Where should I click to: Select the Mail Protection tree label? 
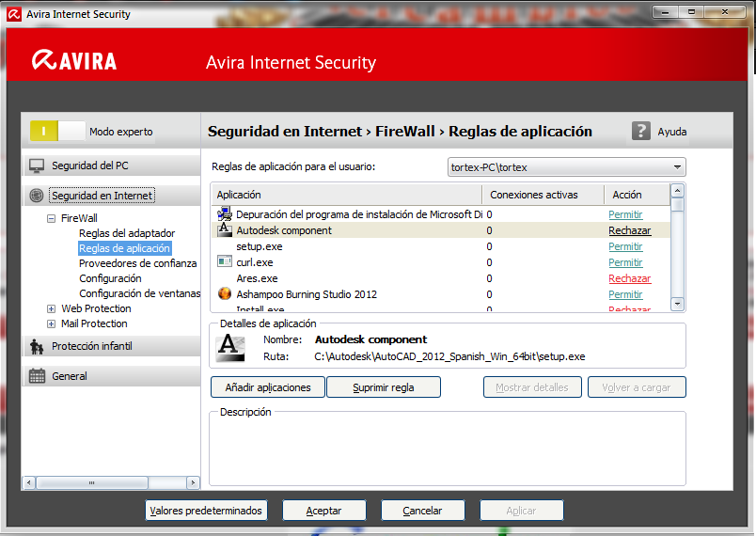pyautogui.click(x=94, y=323)
